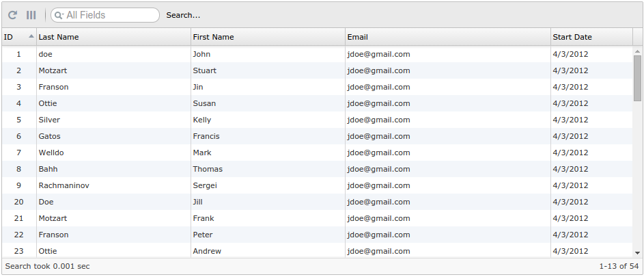The image size is (644, 277).
Task: Click the ID column sort arrow
Action: click(31, 36)
